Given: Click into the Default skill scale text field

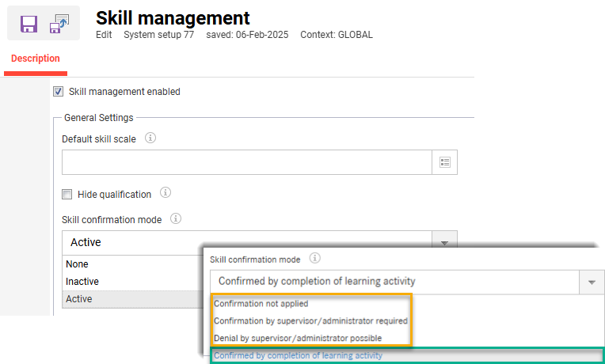Looking at the screenshot, I should (246, 162).
